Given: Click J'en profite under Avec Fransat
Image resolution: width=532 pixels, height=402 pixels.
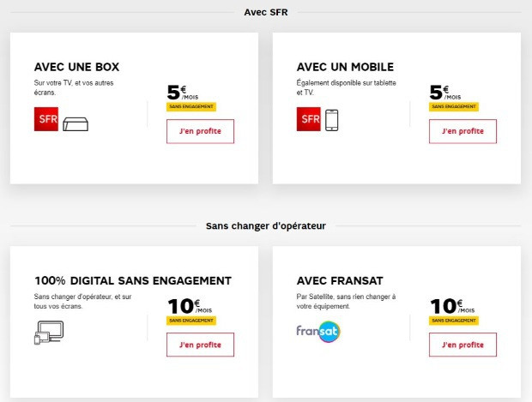Looking at the screenshot, I should pos(462,345).
